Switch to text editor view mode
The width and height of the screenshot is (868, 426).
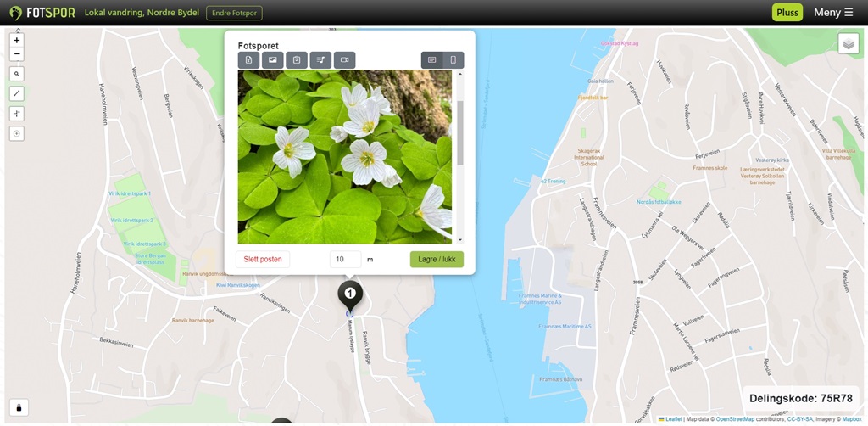tap(431, 60)
